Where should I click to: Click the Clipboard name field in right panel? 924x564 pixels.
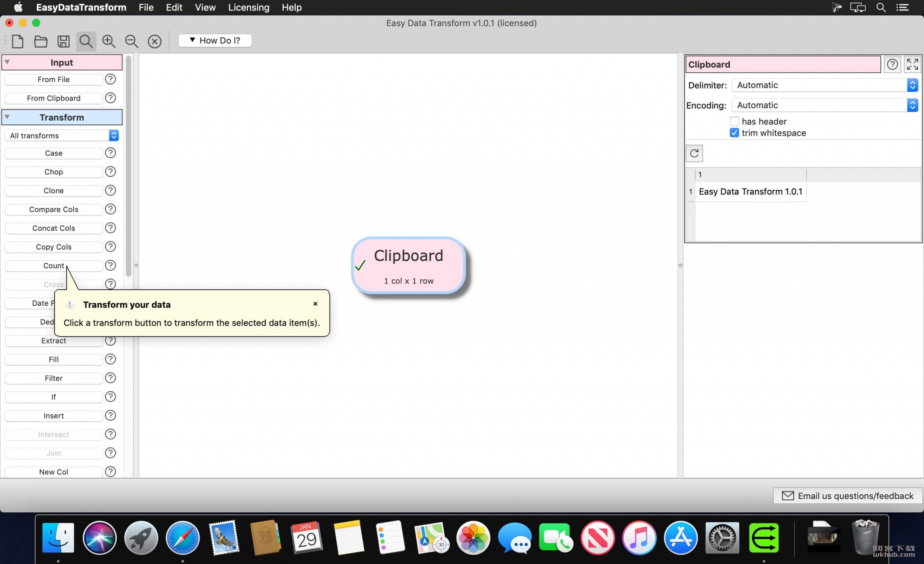pyautogui.click(x=783, y=64)
